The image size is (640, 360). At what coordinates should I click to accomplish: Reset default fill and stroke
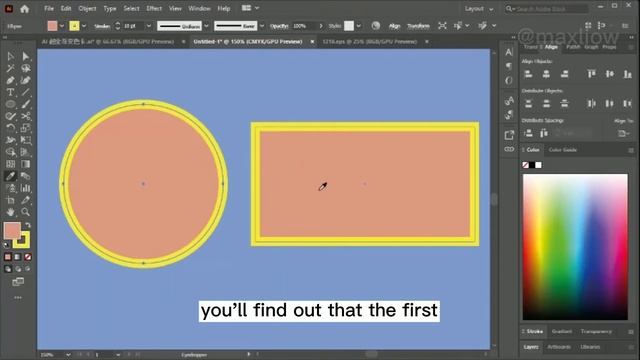pos(7,245)
